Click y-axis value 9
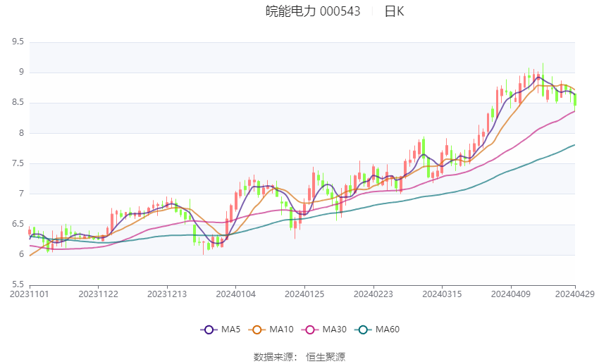 pos(21,72)
